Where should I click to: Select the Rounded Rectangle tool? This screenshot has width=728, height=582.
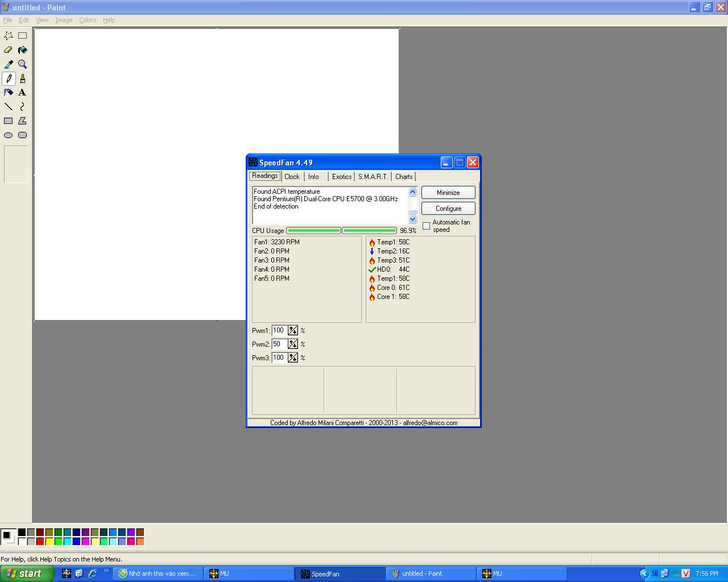pos(23,135)
